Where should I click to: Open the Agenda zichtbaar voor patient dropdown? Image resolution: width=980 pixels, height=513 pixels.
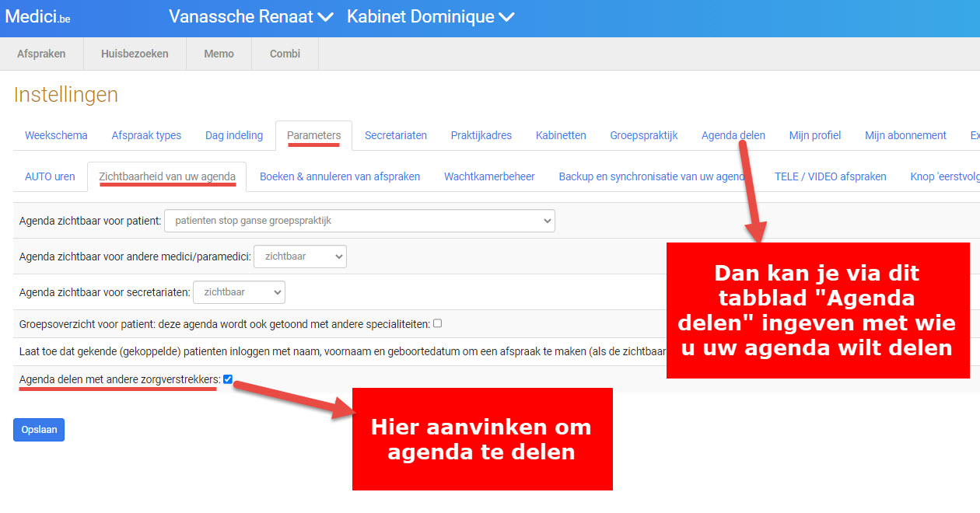click(x=359, y=221)
